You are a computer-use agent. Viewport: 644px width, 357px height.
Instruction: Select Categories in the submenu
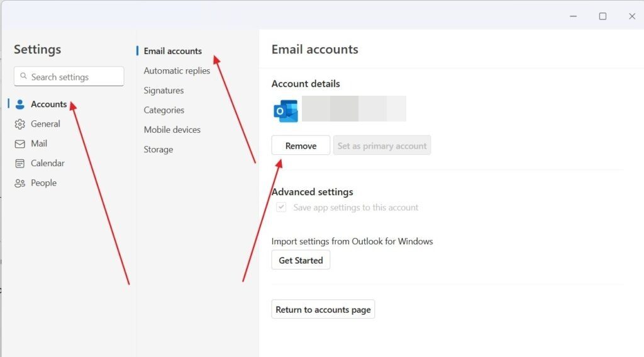click(164, 110)
